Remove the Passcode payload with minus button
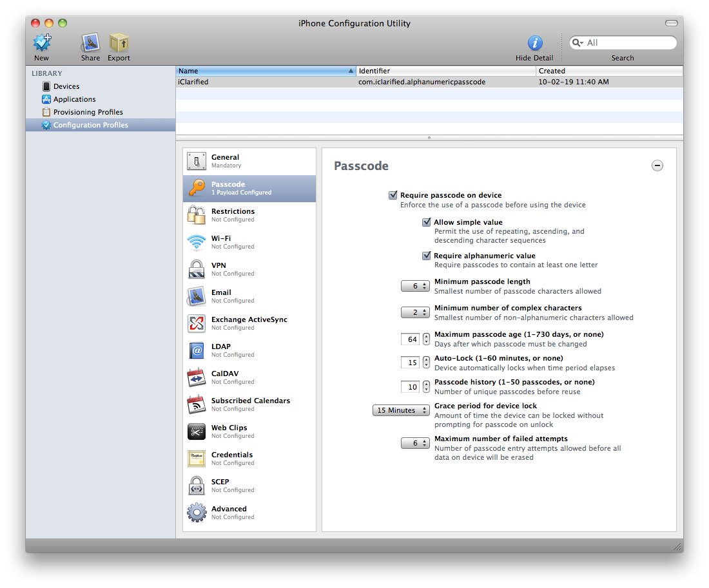 [657, 166]
